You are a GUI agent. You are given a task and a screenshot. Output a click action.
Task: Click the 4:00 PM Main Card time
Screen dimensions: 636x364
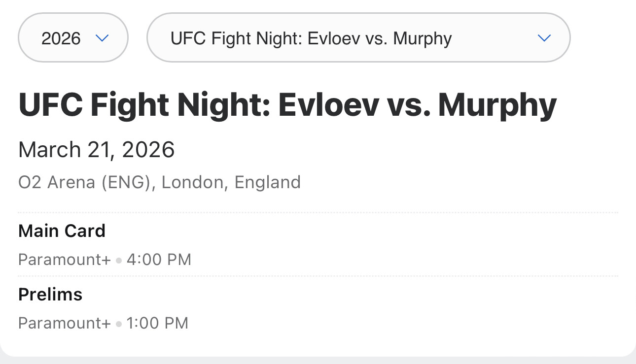pos(159,260)
